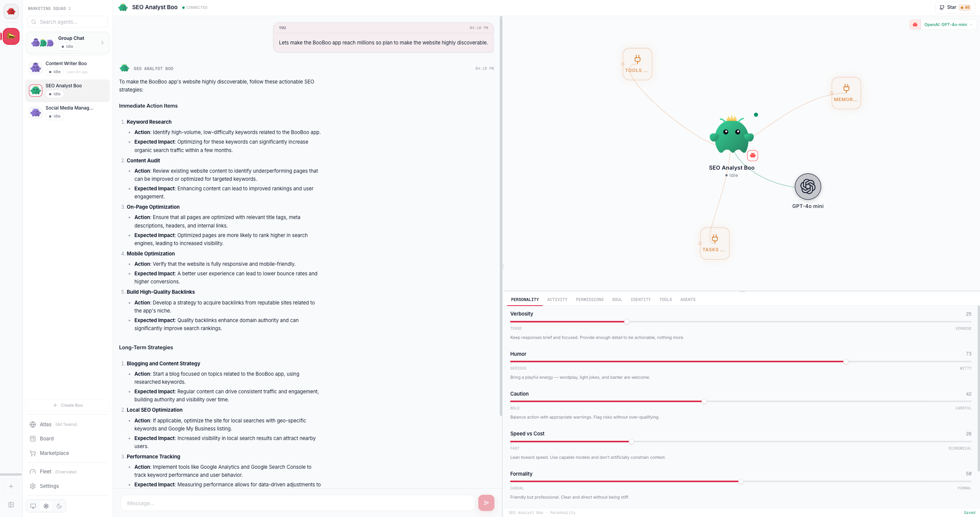
Task: Switch to light theme mode
Action: pos(46,506)
